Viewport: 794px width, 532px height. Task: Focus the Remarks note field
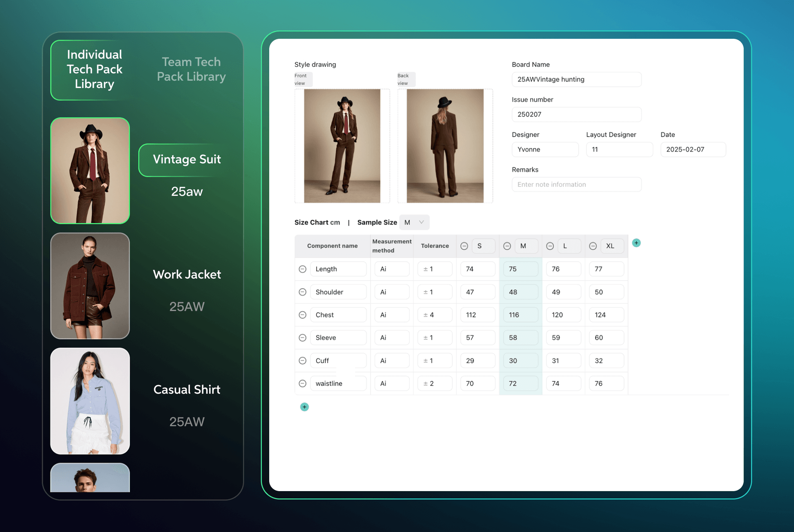pyautogui.click(x=576, y=184)
